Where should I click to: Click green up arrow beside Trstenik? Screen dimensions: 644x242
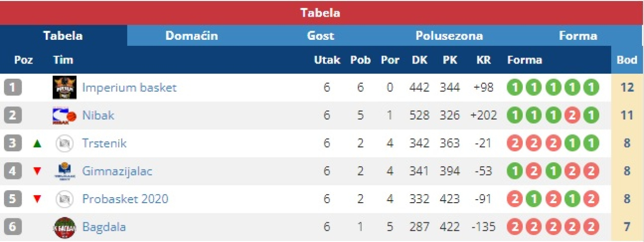point(37,144)
